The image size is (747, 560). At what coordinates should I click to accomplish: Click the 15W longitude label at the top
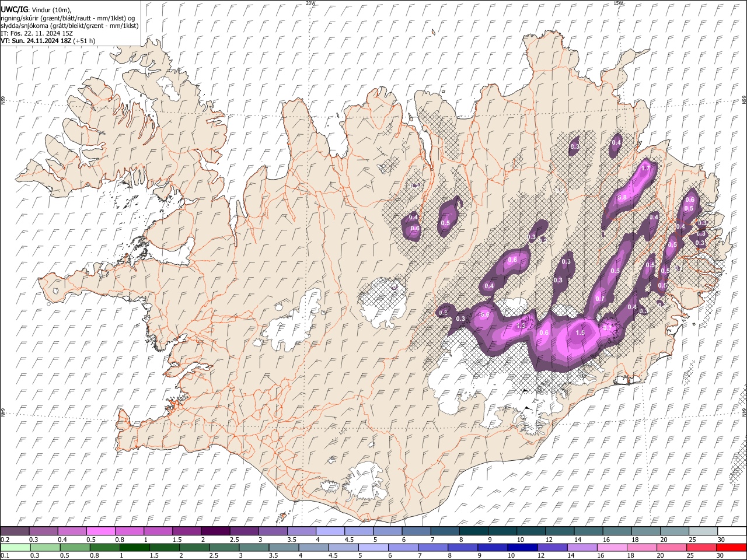coord(619,3)
